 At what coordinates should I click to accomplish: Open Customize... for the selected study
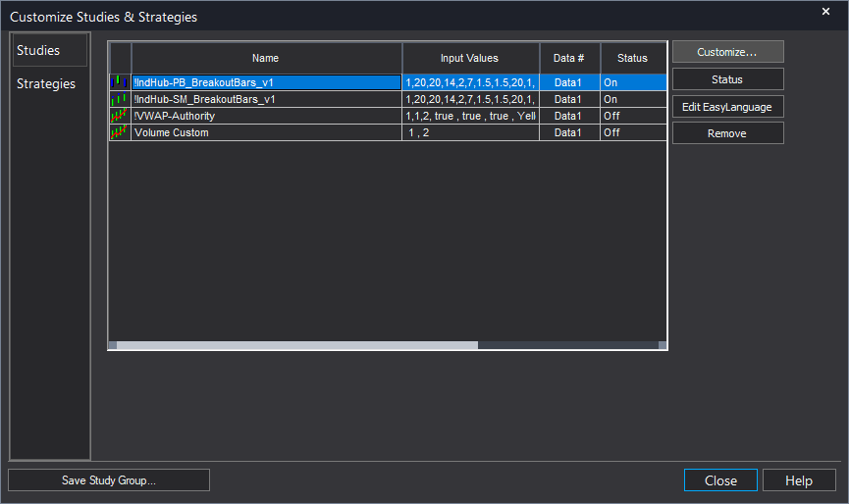point(727,52)
